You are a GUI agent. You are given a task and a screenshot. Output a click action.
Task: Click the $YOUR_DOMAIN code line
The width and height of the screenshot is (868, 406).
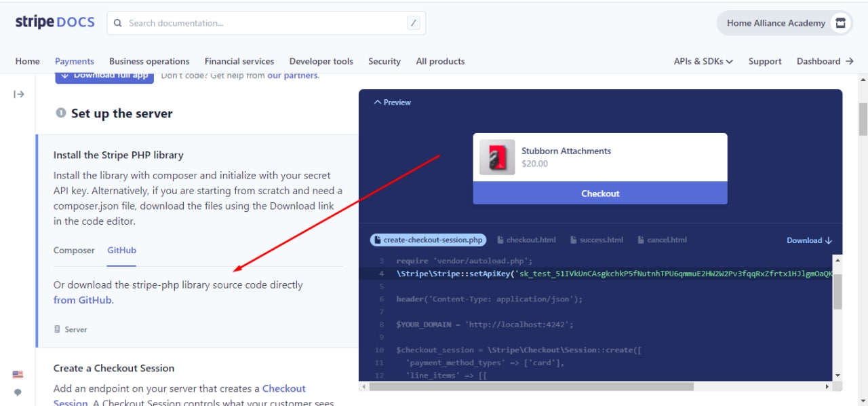[485, 325]
